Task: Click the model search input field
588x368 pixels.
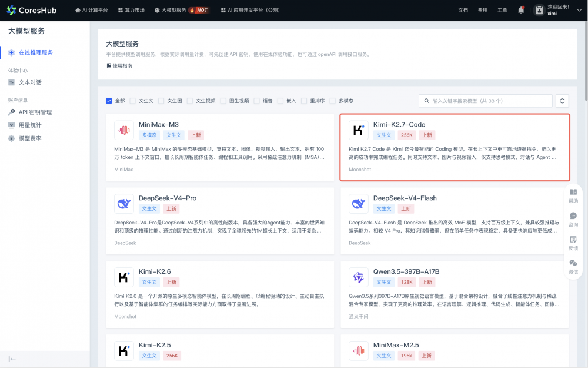Action: 486,101
